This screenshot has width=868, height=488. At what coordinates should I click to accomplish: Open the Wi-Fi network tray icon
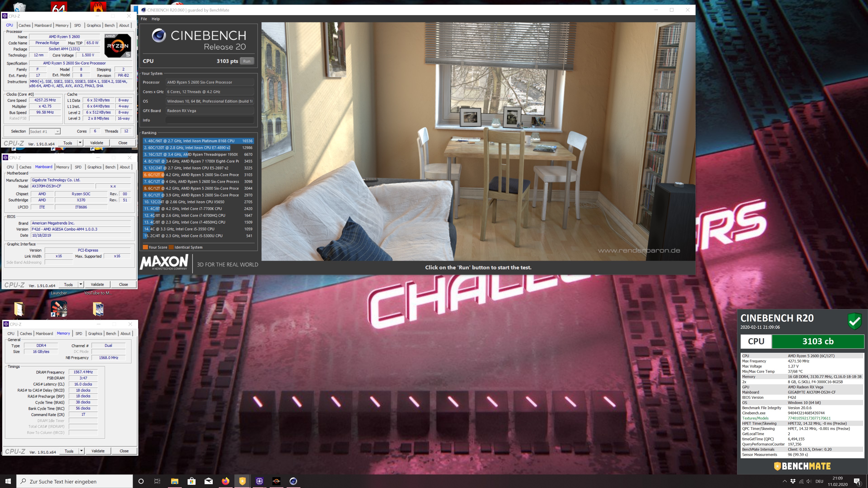click(801, 481)
